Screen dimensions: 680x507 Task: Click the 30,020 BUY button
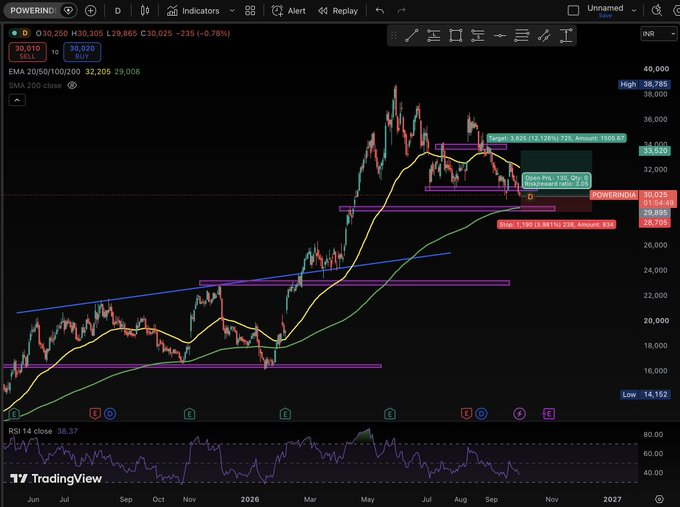point(82,52)
